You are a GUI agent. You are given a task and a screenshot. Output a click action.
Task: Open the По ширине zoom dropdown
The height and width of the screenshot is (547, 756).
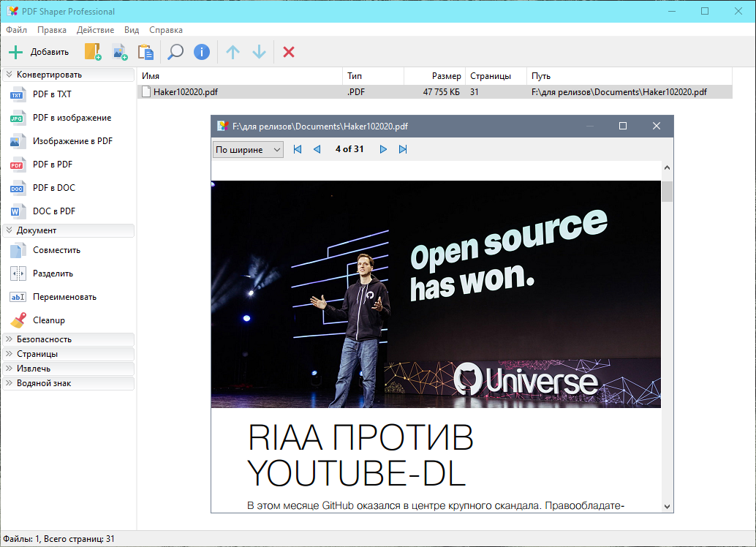248,149
